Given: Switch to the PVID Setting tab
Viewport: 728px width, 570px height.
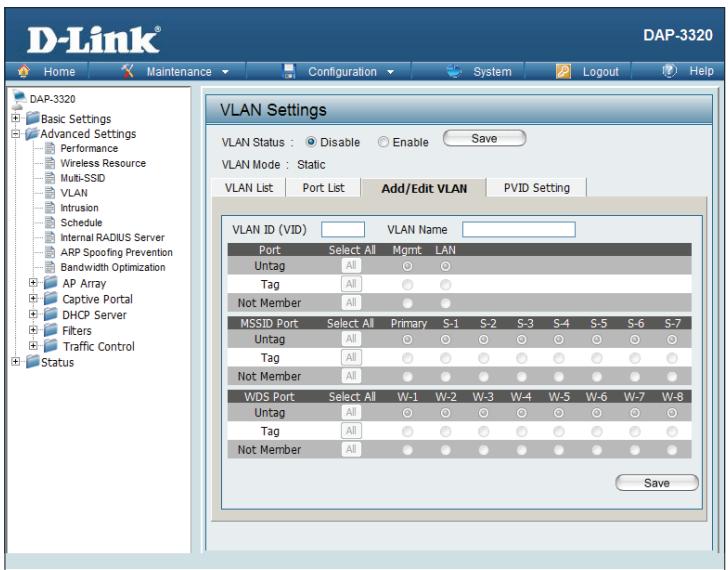Looking at the screenshot, I should (x=537, y=188).
